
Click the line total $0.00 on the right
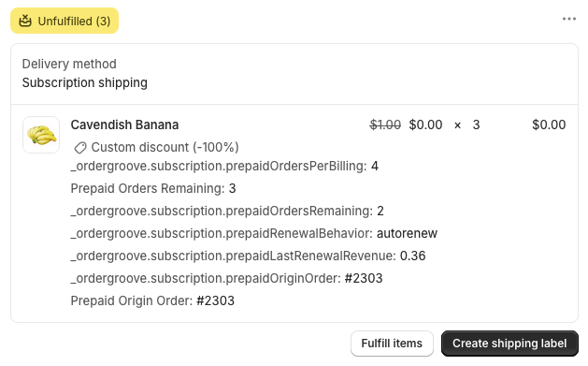coord(549,124)
